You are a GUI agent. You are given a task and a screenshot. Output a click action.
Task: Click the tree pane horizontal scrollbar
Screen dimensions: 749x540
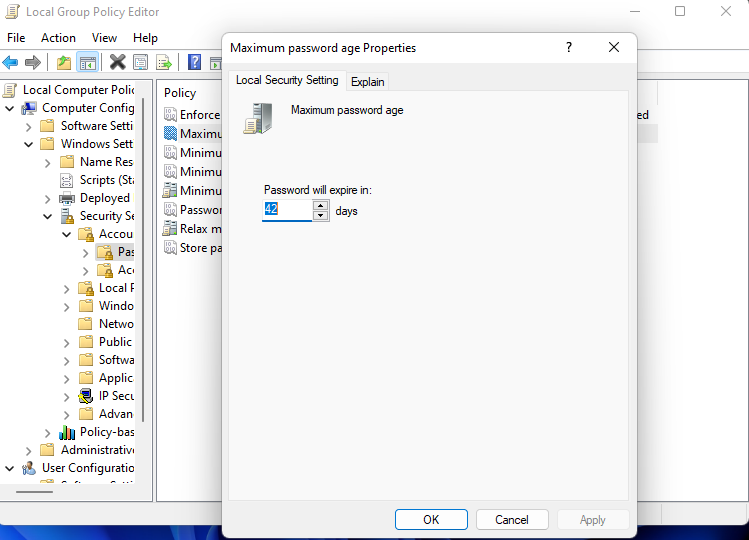pyautogui.click(x=34, y=491)
